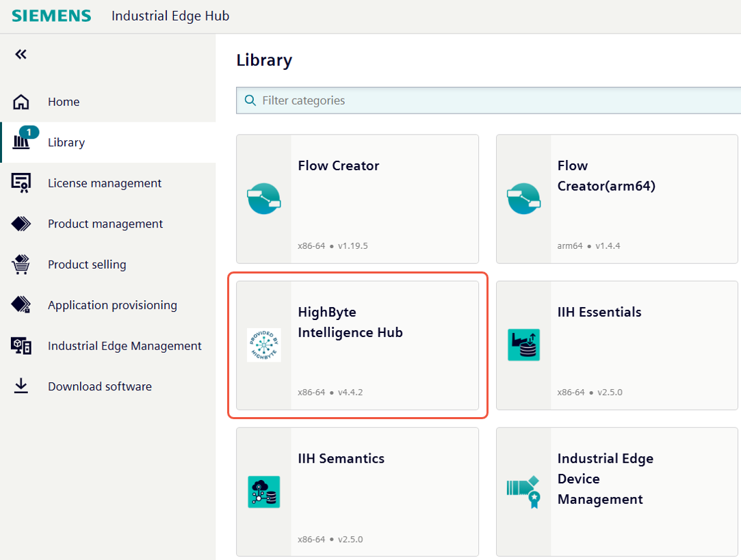The width and height of the screenshot is (741, 560).
Task: Open the Flow Creator title
Action: (339, 165)
